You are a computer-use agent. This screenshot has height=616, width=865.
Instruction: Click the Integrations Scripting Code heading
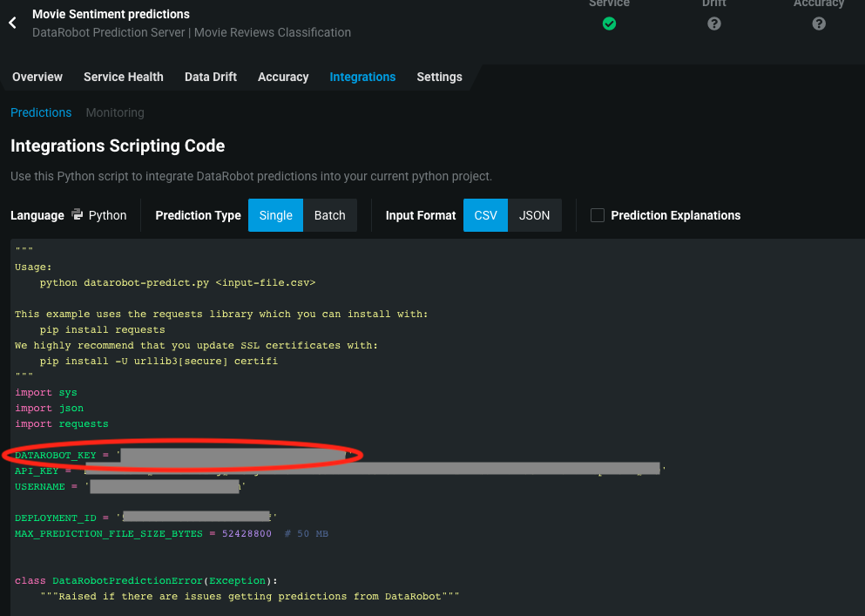click(118, 146)
